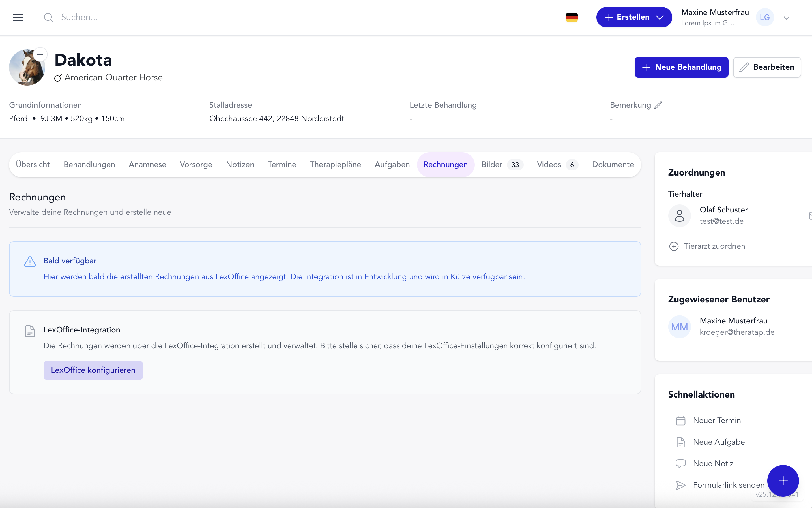The width and height of the screenshot is (812, 508).
Task: Click the Formularlink senden paper-plane icon
Action: [680, 485]
